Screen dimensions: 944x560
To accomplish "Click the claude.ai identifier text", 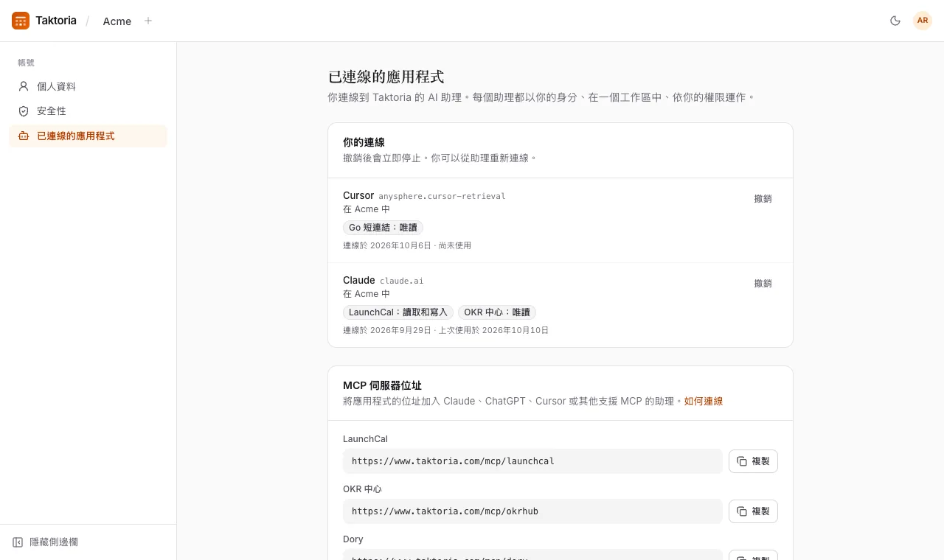I will (402, 281).
